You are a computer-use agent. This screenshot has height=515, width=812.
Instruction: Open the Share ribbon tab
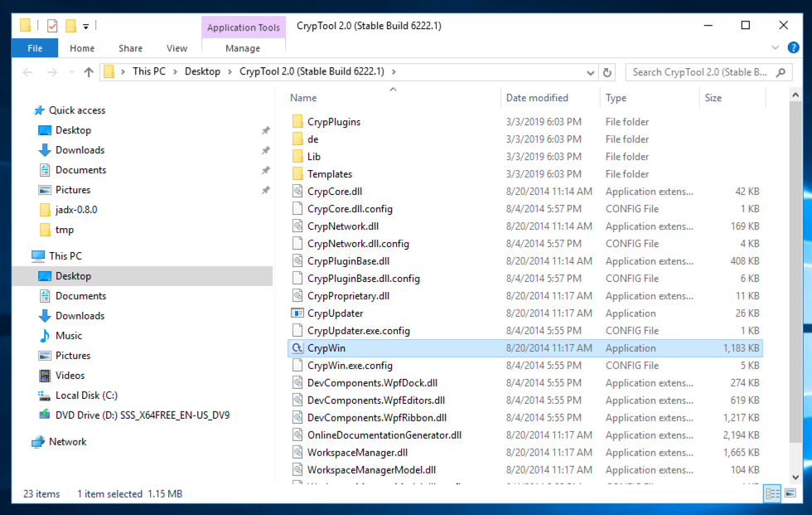pos(130,48)
